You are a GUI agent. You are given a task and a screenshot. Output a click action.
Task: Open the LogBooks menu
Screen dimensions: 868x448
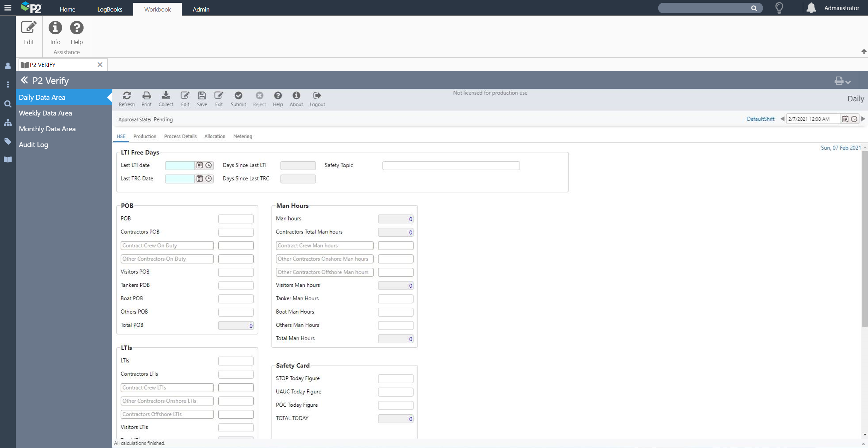pos(110,9)
